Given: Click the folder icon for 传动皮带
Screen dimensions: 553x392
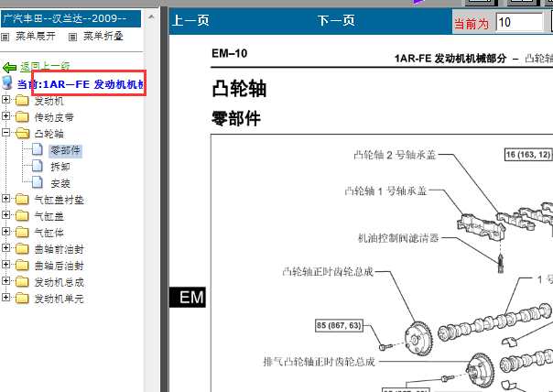Looking at the screenshot, I should pyautogui.click(x=22, y=117).
